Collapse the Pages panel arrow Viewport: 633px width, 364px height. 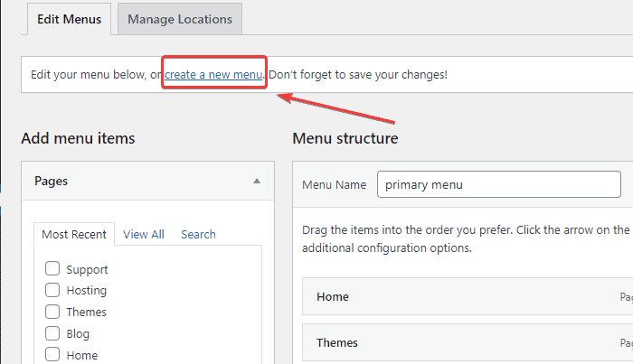(257, 181)
